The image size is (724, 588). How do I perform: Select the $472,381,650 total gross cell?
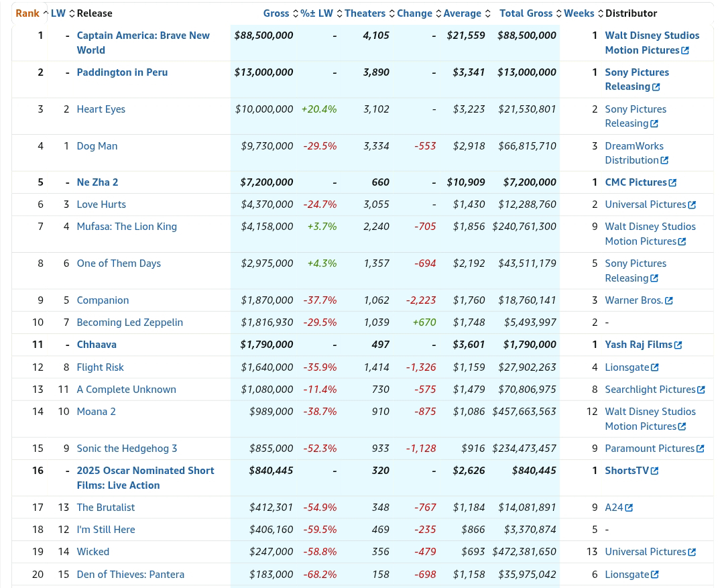(524, 552)
